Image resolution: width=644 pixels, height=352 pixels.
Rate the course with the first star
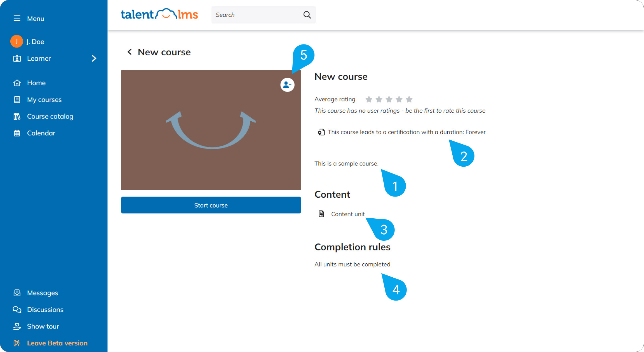[x=369, y=99]
